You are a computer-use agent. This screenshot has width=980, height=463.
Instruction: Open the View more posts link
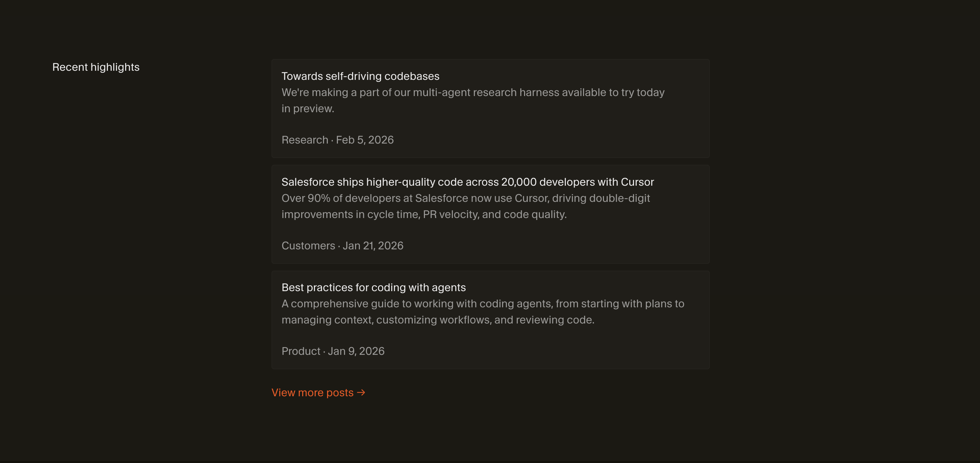[312, 392]
